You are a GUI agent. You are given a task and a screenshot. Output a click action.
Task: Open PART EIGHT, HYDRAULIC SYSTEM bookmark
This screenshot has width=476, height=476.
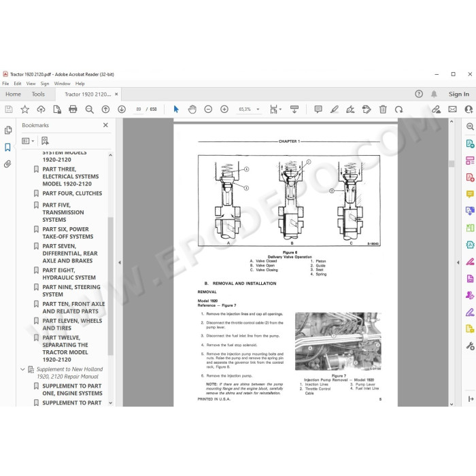[x=69, y=274]
